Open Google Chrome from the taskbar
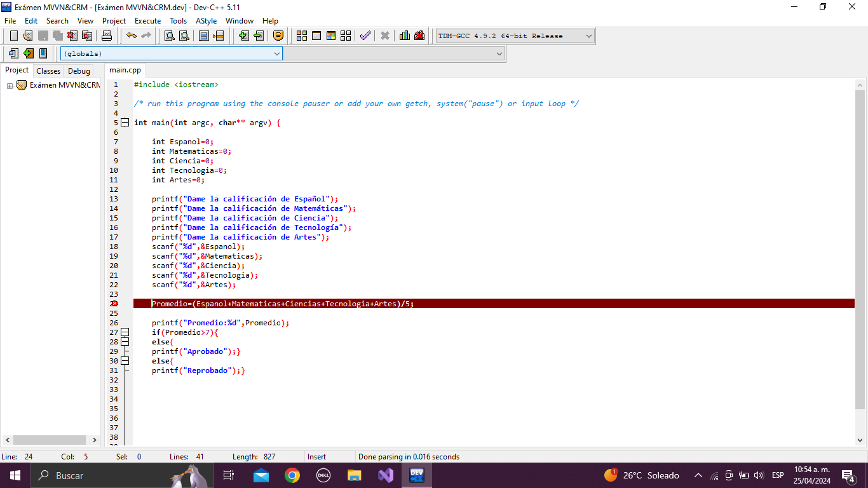 tap(292, 475)
